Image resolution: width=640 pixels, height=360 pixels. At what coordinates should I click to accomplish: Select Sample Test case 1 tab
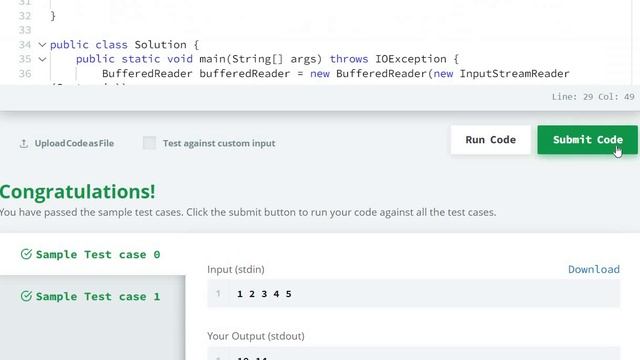click(93, 296)
